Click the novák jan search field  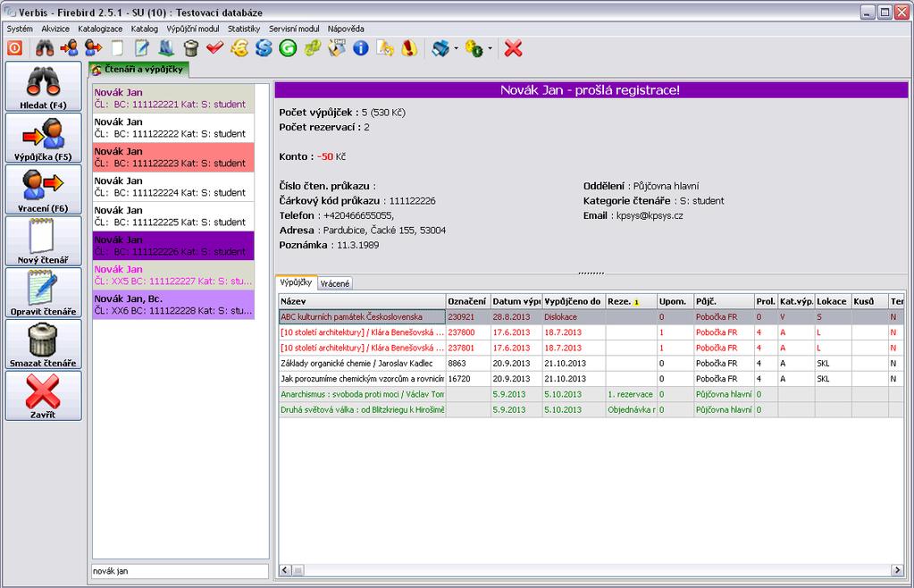click(180, 571)
